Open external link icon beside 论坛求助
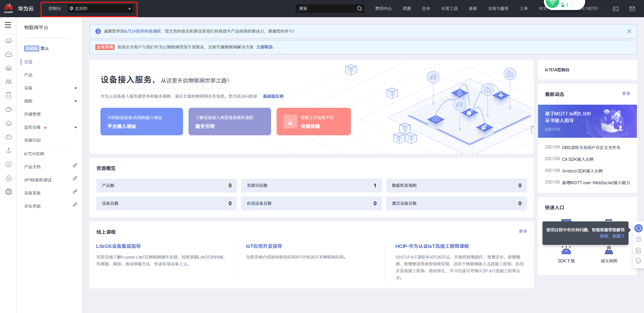The image size is (644, 313). coord(75,205)
